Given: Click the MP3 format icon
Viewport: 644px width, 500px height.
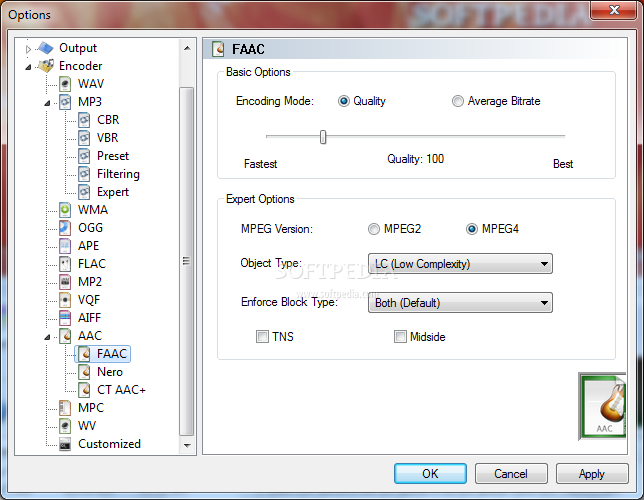Looking at the screenshot, I should 65,102.
